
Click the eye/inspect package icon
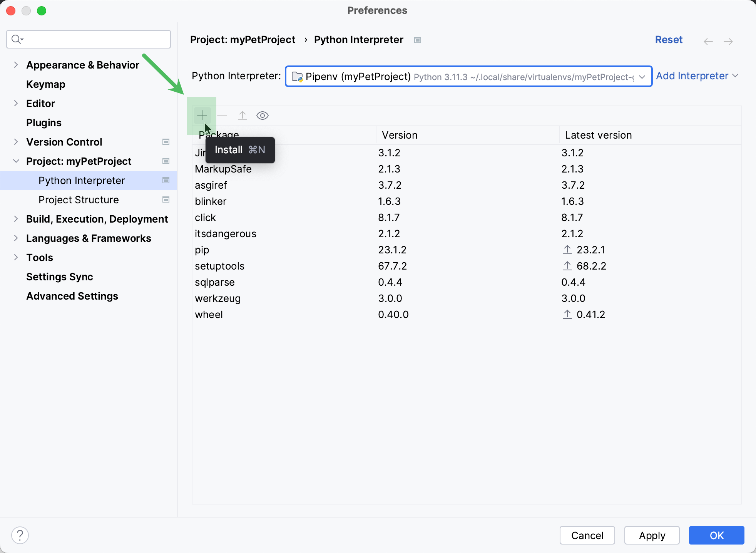263,115
